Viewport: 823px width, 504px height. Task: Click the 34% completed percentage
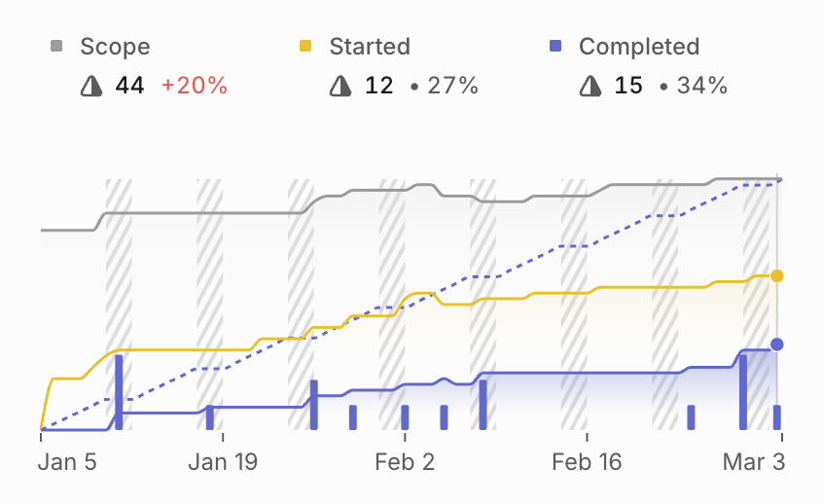pyautogui.click(x=701, y=86)
